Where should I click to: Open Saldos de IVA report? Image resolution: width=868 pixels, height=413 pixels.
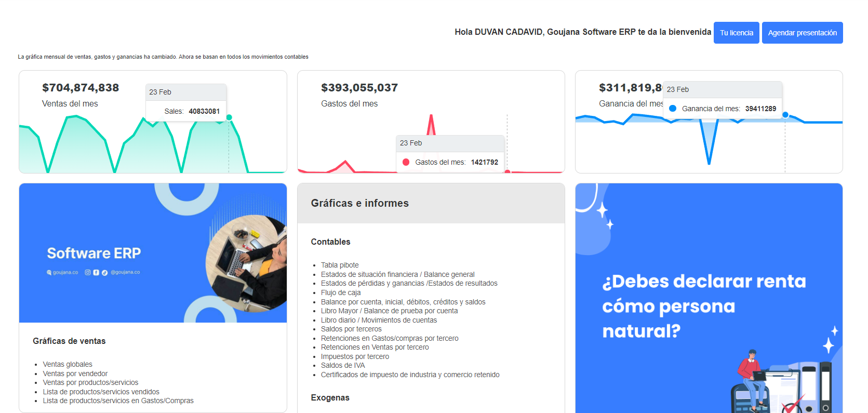pos(343,365)
